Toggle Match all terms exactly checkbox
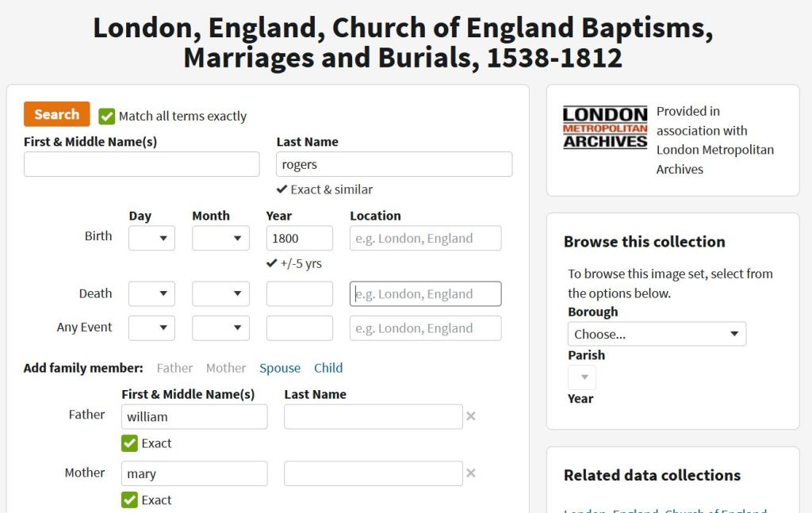Viewport: 812px width, 513px height. [x=107, y=117]
